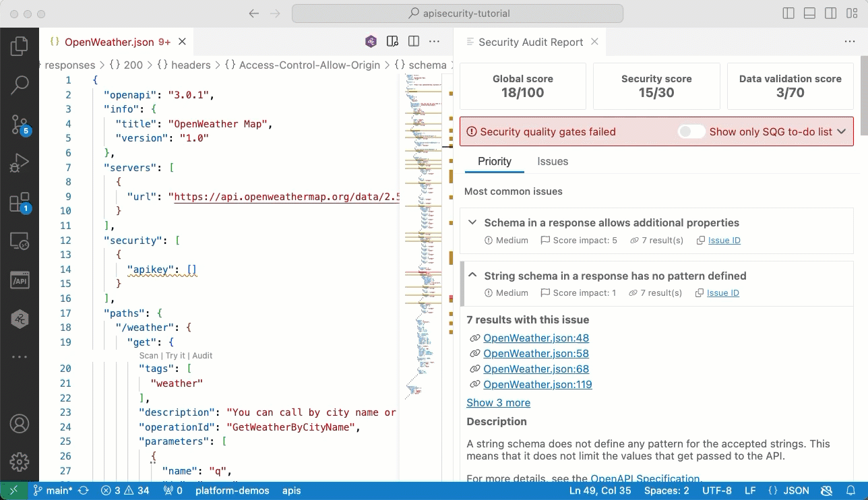Click 'Ln 49, Col 35' in status bar
The image size is (868, 500).
point(600,491)
